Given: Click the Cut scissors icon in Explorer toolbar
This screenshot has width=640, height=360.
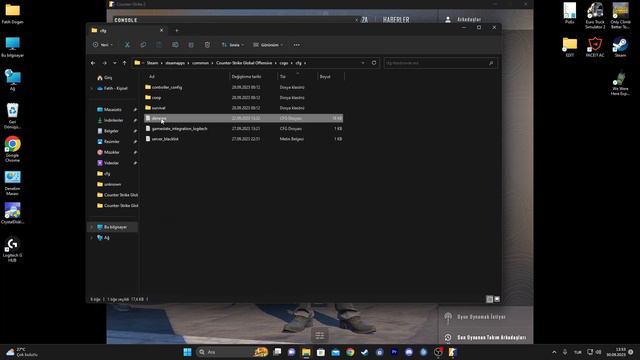Looking at the screenshot, I should (x=127, y=45).
